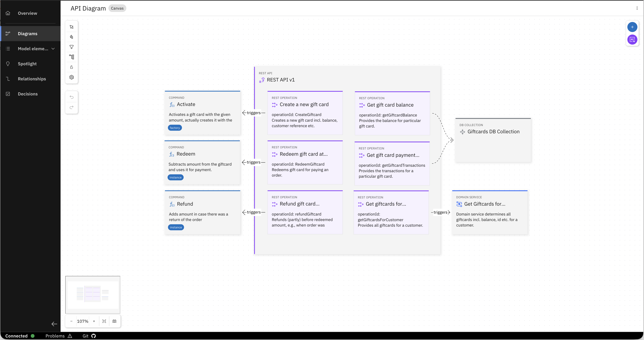
Task: Select the cursor selection tool
Action: pos(72,27)
